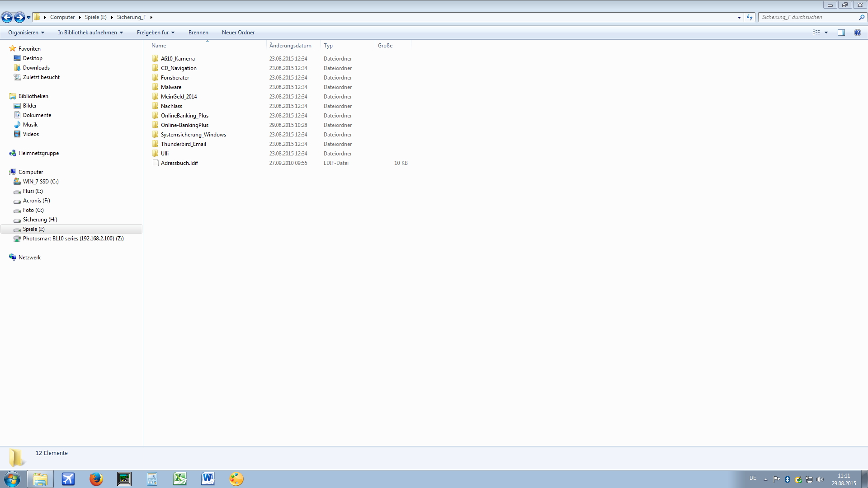Expand the Freigeben für dropdown
This screenshot has width=868, height=488.
[156, 33]
